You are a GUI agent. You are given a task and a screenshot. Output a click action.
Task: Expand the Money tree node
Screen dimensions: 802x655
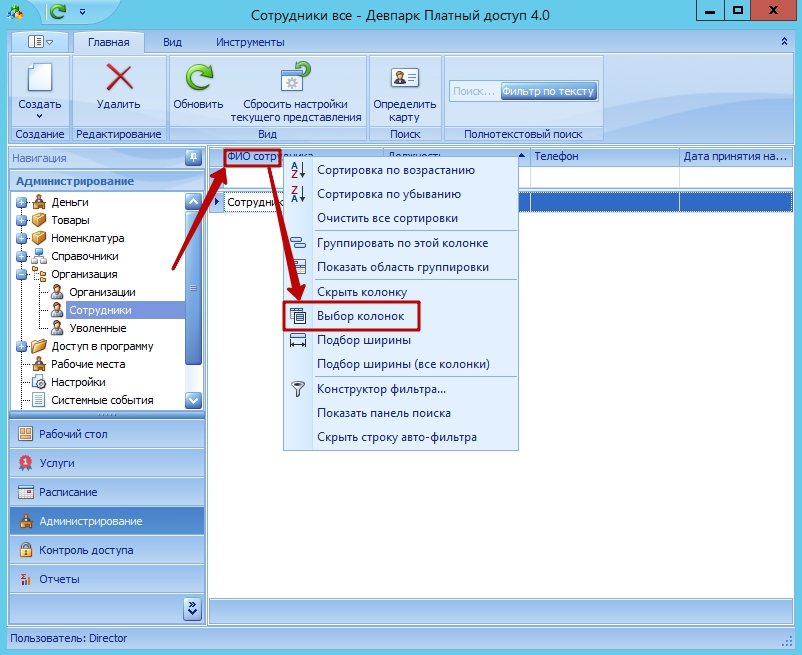tap(21, 202)
